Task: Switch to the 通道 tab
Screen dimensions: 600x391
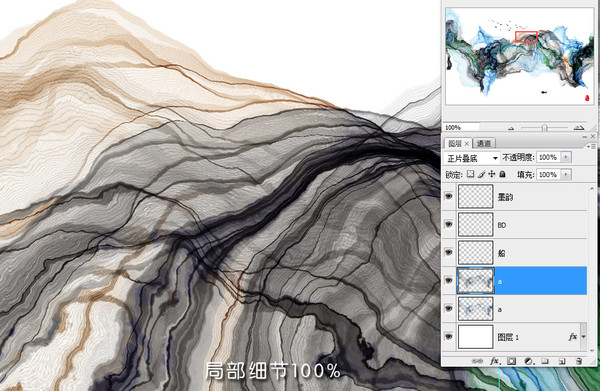Action: 484,143
